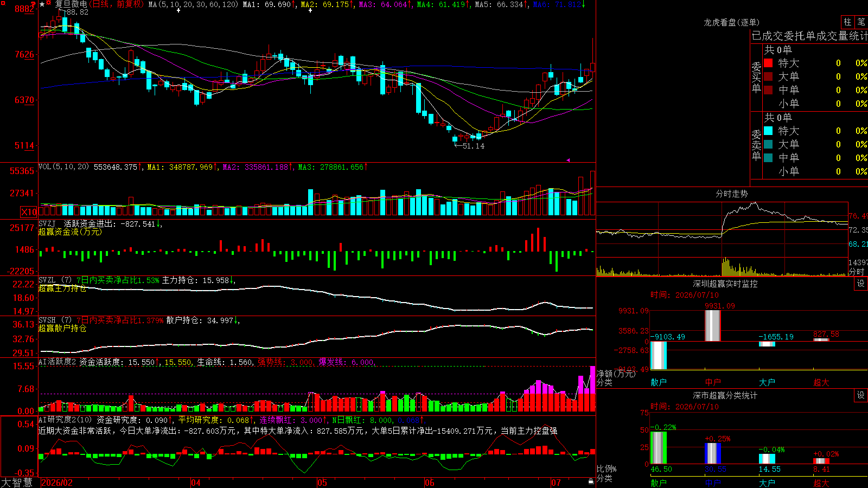Click the 已成交委托单成交量统计 header
The height and width of the screenshot is (488, 868).
[x=809, y=36]
